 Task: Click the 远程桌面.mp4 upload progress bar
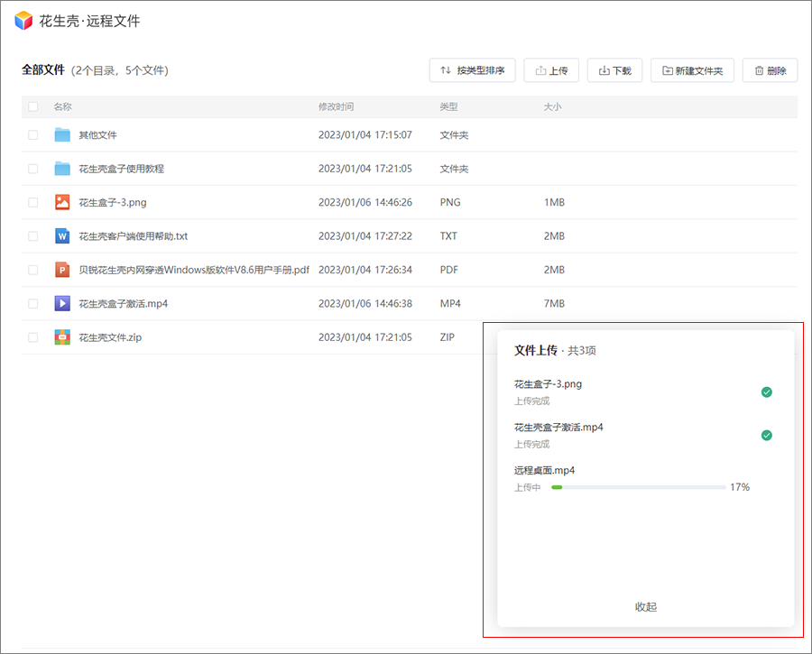tap(639, 487)
